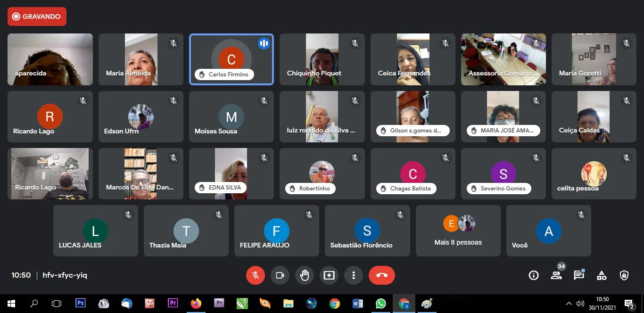
Task: Open the three-dot more options menu
Action: (354, 275)
